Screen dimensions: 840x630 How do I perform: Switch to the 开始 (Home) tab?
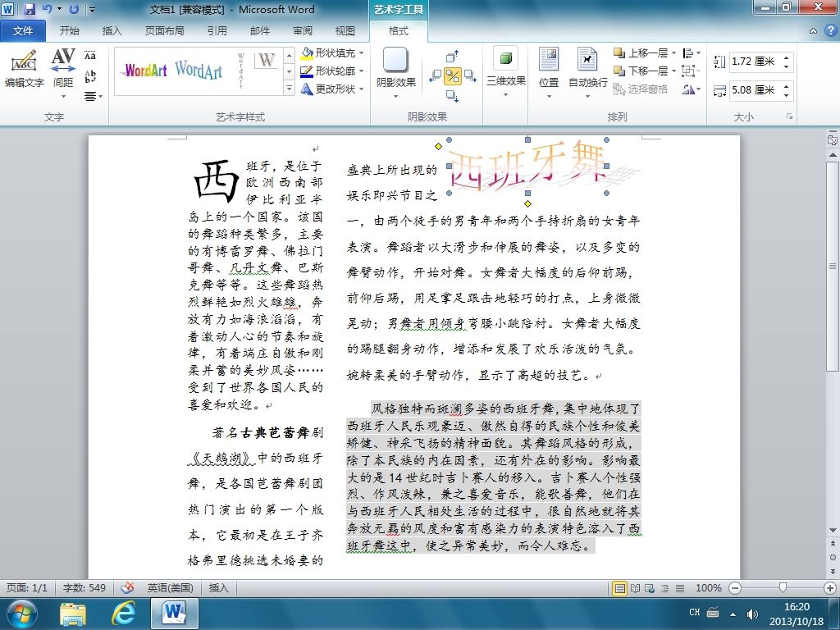coord(69,30)
